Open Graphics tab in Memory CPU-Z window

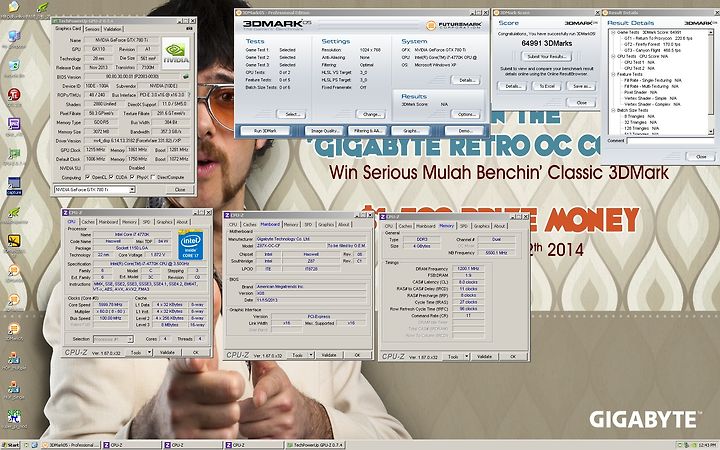point(482,226)
